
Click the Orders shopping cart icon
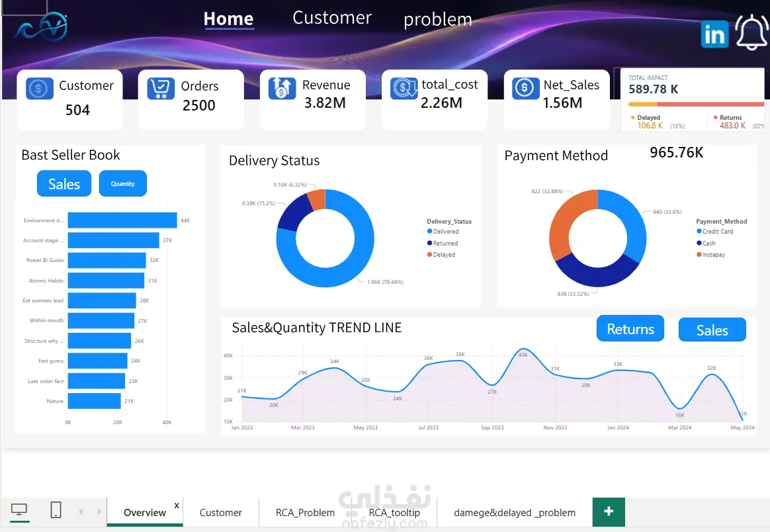161,89
